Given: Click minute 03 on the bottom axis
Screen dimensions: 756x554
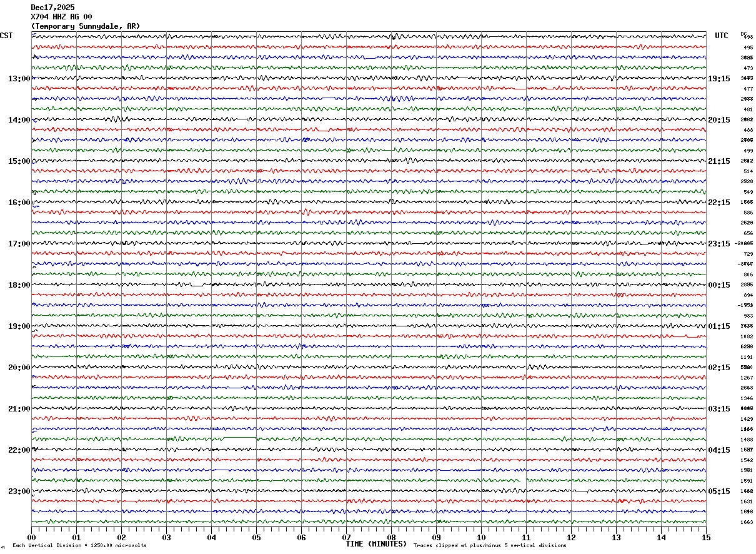Looking at the screenshot, I should click(167, 537).
